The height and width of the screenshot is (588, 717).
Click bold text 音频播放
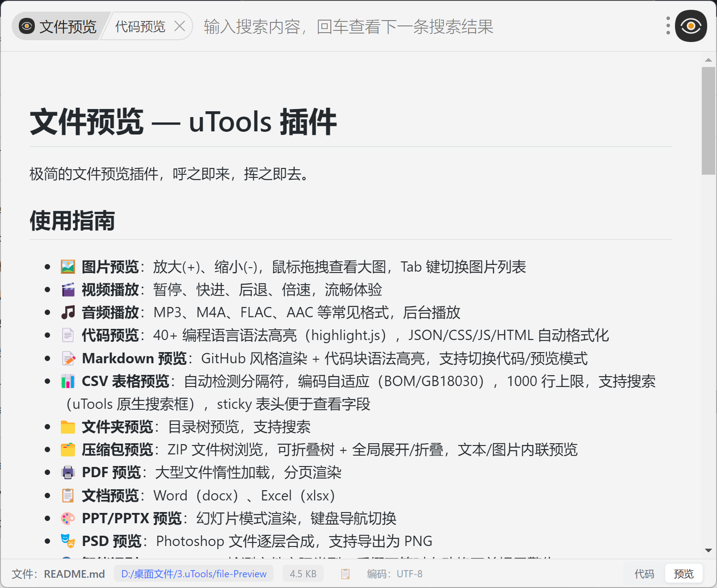tap(110, 312)
